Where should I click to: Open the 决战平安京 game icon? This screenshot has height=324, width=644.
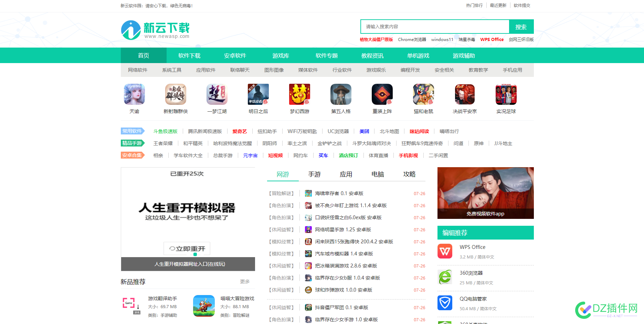coord(465,94)
